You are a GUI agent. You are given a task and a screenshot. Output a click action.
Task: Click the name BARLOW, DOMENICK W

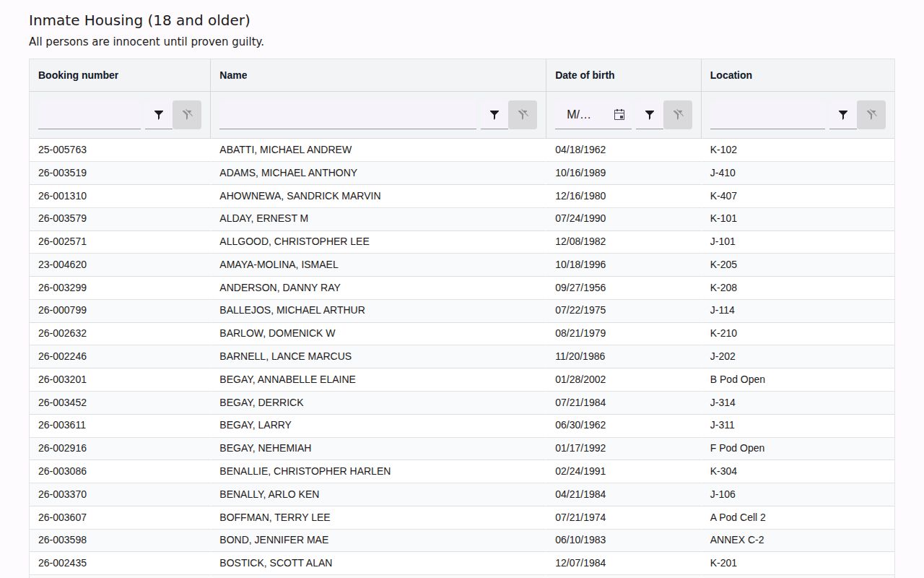(277, 333)
